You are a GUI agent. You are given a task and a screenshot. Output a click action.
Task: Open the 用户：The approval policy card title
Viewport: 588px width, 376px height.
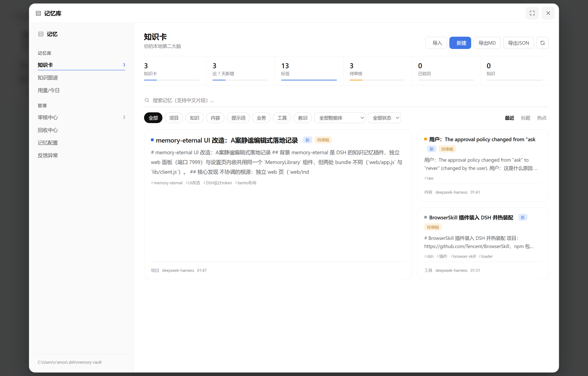(482, 139)
